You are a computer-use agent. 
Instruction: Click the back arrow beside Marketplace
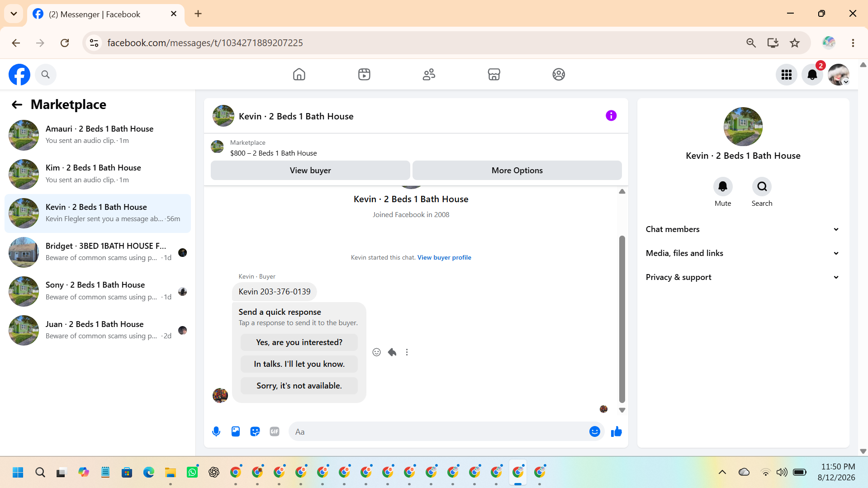coord(17,104)
